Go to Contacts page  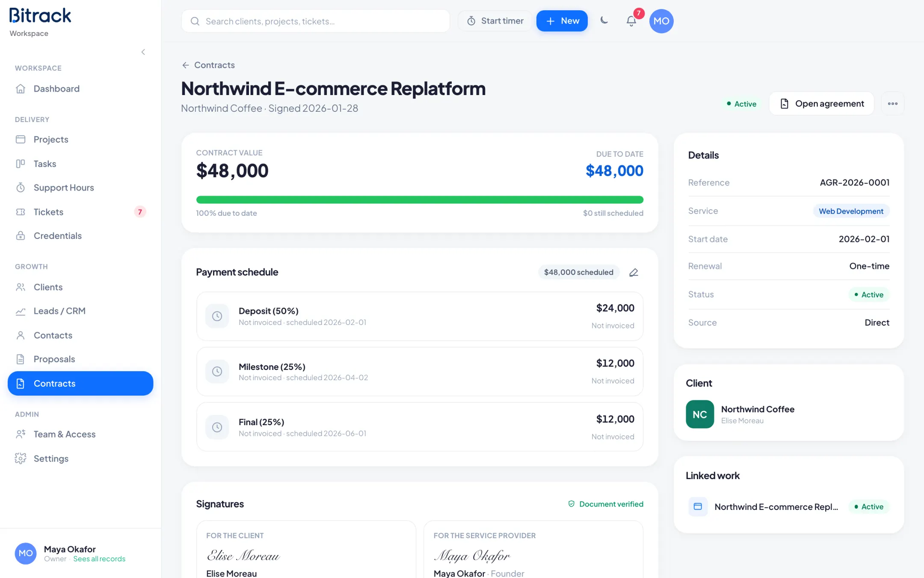pos(80,335)
